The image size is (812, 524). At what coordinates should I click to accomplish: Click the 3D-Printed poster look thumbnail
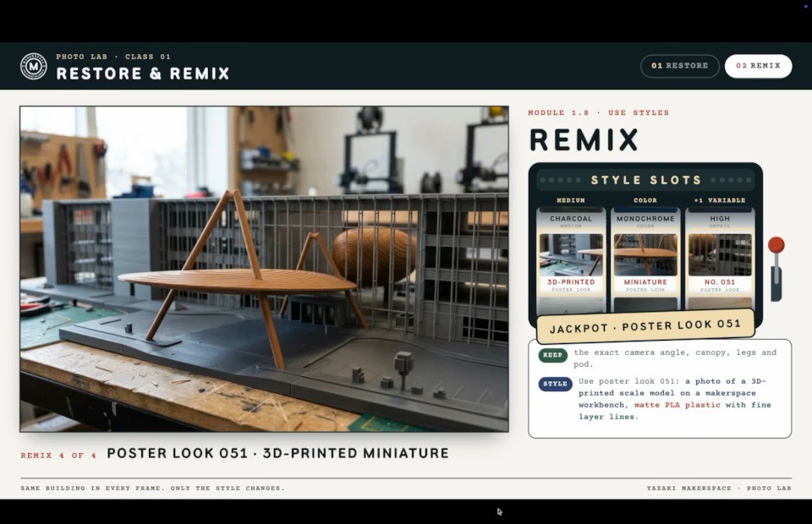(x=571, y=264)
